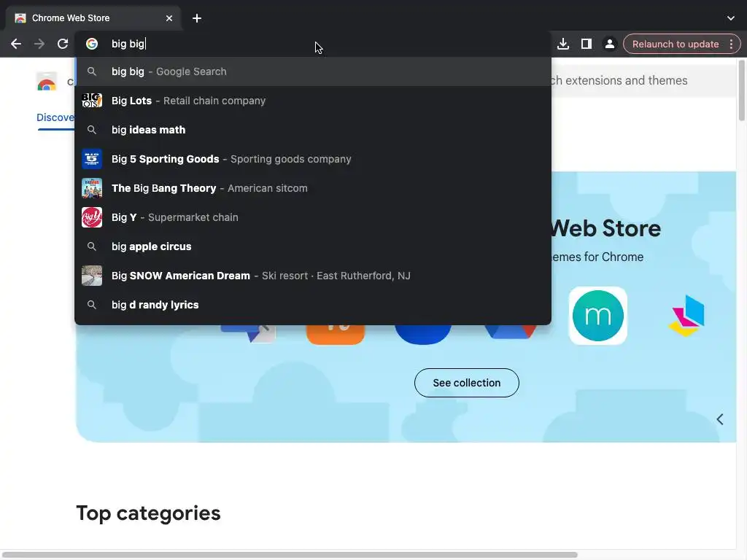Click the magnifier icon beside 'big d randy lyrics'

[x=92, y=305]
